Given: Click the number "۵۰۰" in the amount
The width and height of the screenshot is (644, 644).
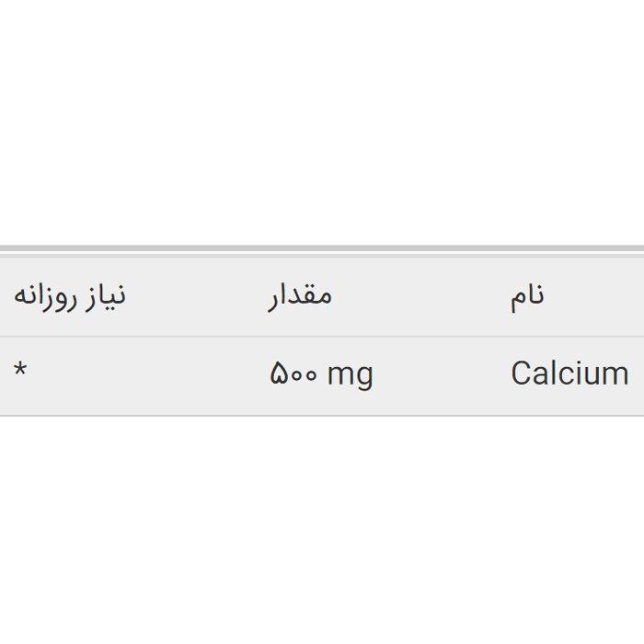Looking at the screenshot, I should coord(293,374).
